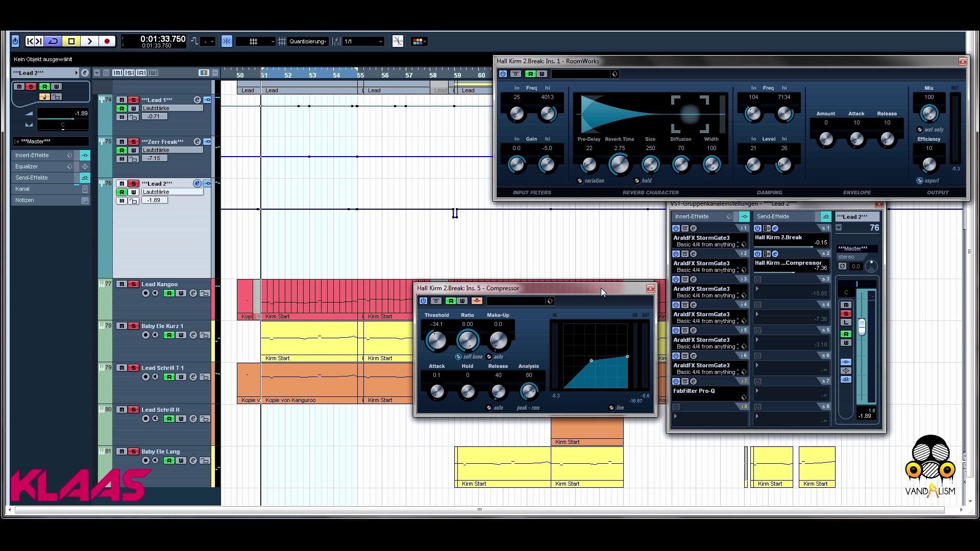Open the color selector icon in the toolbar

pyautogui.click(x=419, y=41)
